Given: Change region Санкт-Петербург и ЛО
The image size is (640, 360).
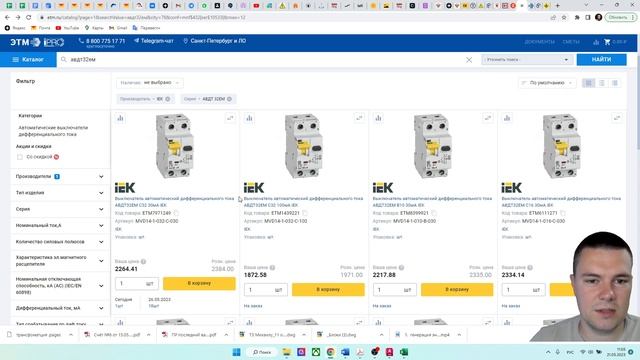Looking at the screenshot, I should click(x=215, y=41).
